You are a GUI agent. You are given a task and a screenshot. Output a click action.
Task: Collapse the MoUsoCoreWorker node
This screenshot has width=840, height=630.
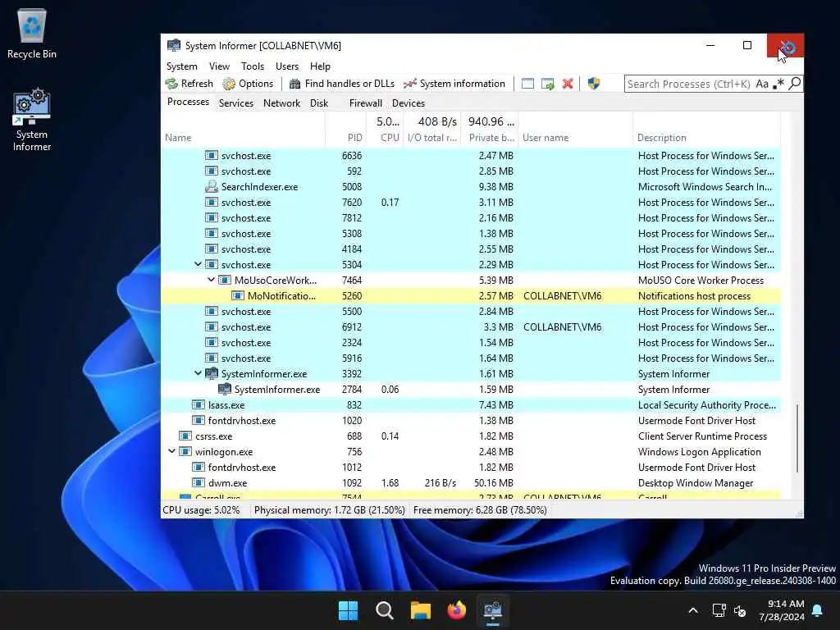point(211,280)
